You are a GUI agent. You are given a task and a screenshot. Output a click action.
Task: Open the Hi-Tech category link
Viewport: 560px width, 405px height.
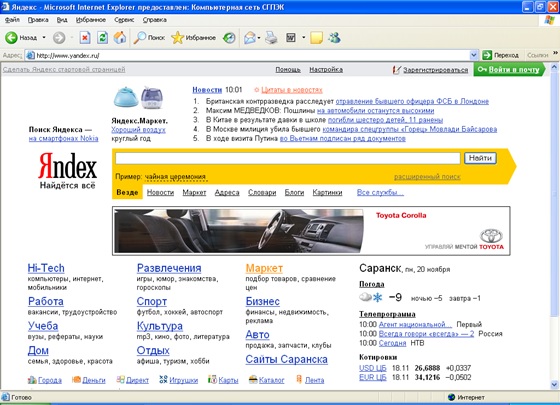click(46, 268)
